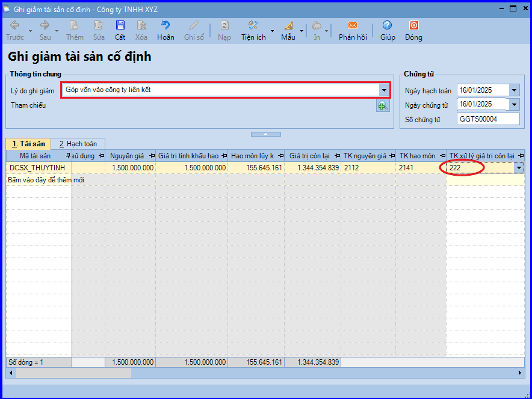The width and height of the screenshot is (532, 399).
Task: Click the Đóng close toolbar icon
Action: [413, 26]
